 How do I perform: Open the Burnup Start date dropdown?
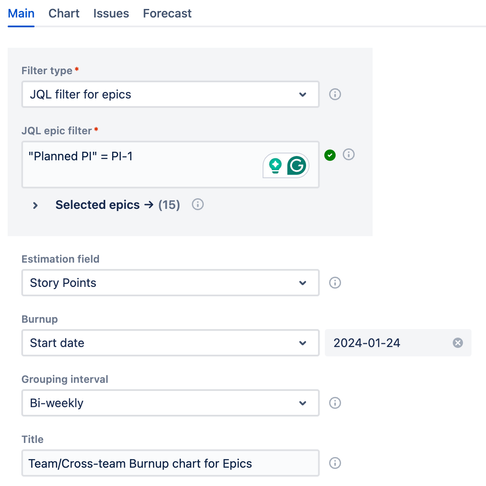(170, 343)
